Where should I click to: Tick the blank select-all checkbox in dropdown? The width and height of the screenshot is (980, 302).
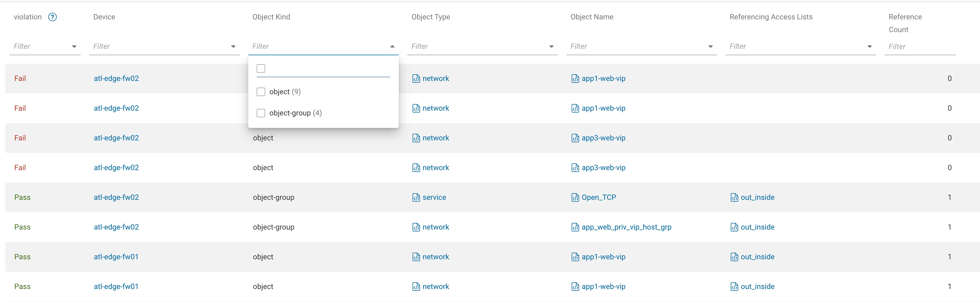pyautogui.click(x=261, y=68)
